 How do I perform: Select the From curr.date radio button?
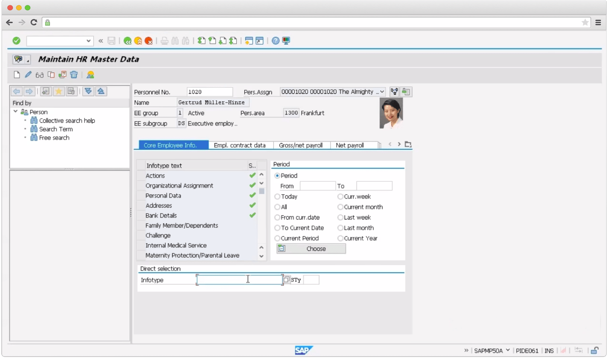click(277, 218)
